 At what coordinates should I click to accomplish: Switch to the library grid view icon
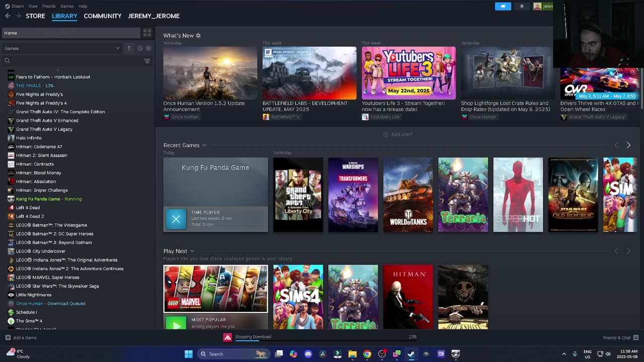[x=147, y=33]
